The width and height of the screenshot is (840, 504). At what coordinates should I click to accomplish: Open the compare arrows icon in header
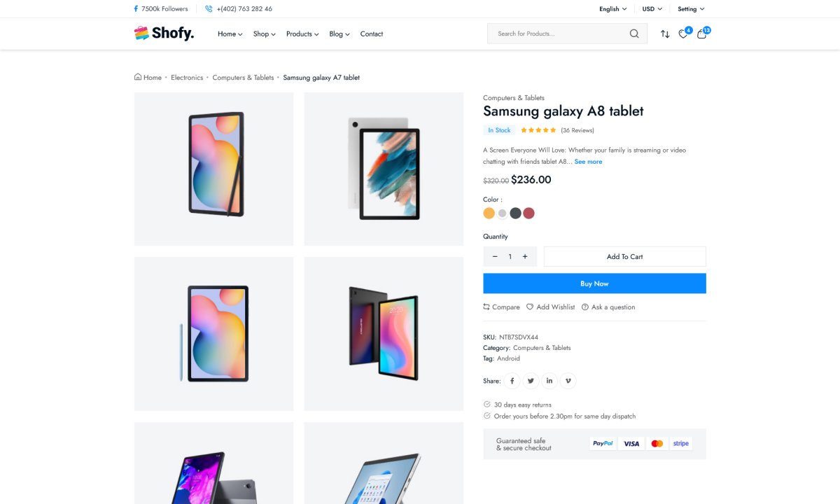(665, 34)
